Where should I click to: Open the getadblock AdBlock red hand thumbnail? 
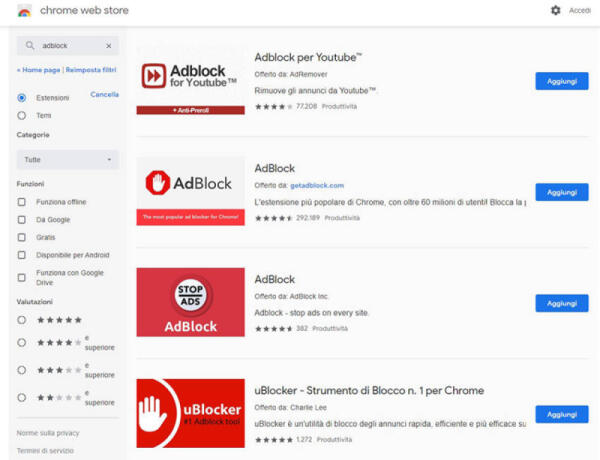(x=190, y=190)
